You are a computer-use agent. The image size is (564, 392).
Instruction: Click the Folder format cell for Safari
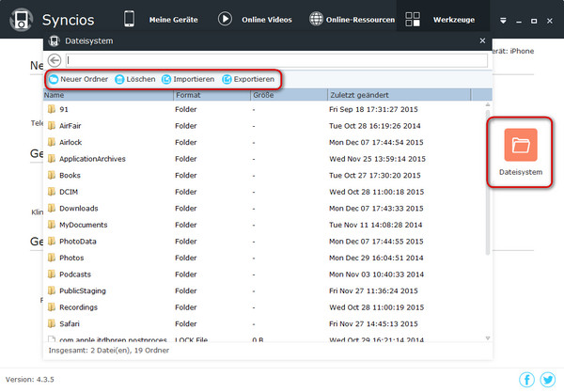pyautogui.click(x=186, y=324)
